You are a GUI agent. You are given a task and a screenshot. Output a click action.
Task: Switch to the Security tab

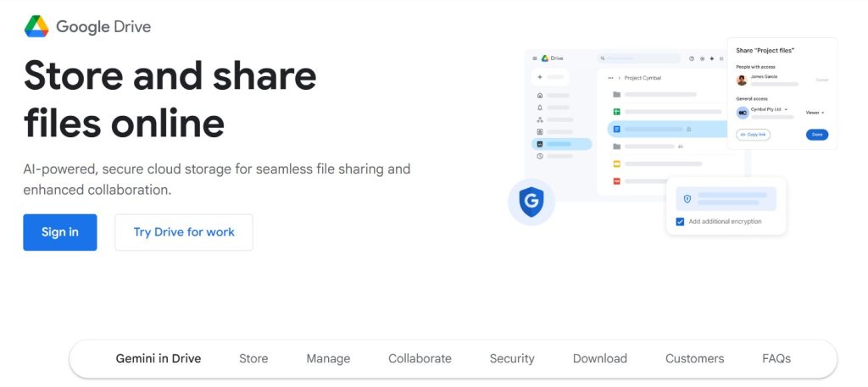[512, 358]
